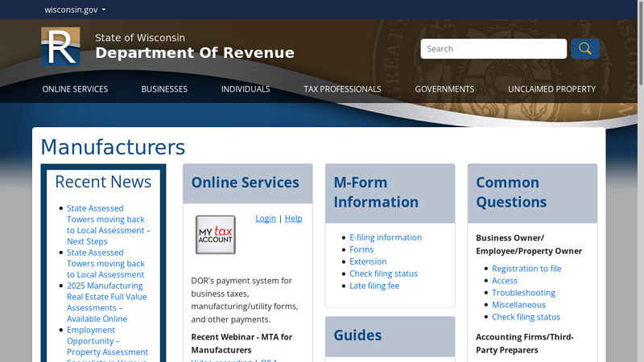Click the Common Questions heading
The image size is (644, 362).
coord(511,192)
